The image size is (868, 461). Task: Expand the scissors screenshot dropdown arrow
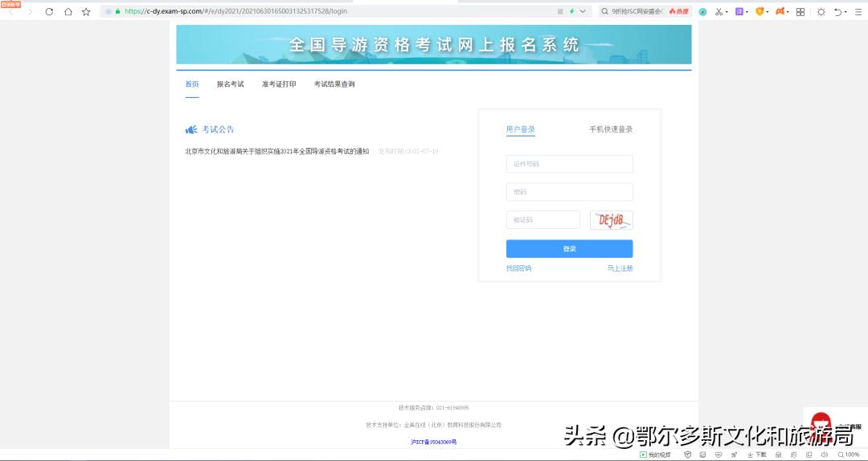[x=727, y=12]
